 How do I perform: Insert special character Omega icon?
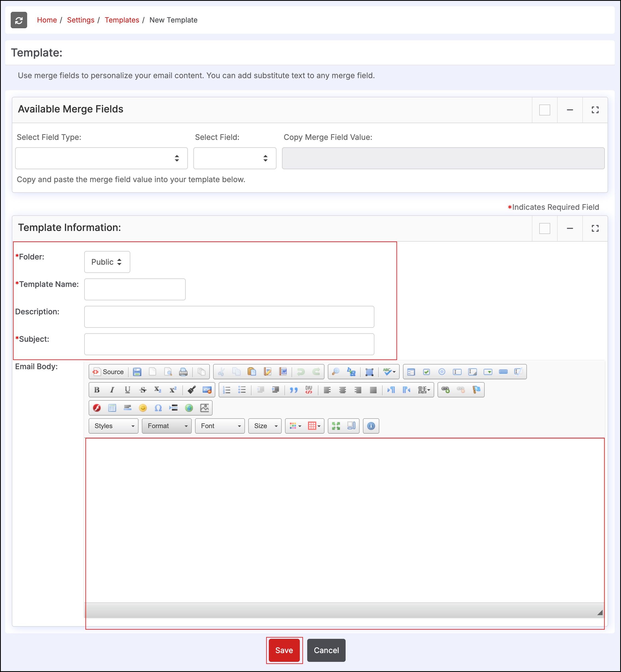coord(158,408)
